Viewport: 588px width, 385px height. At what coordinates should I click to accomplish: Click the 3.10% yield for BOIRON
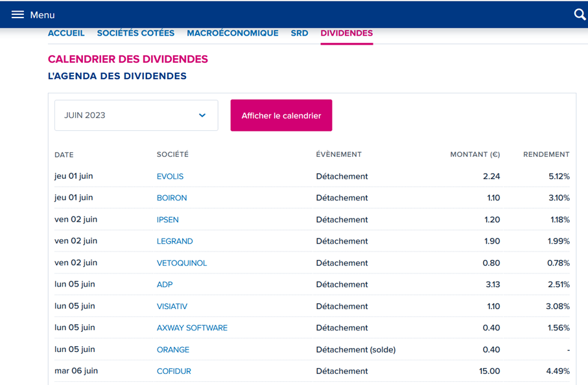(x=559, y=198)
